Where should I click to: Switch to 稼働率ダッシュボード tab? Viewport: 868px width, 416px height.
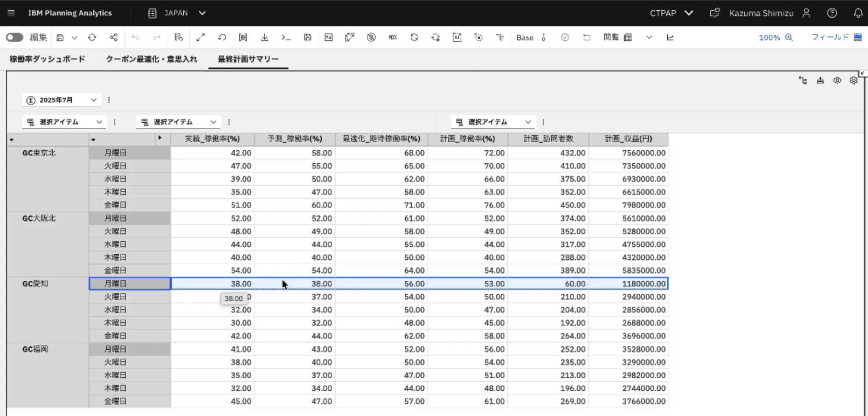point(47,59)
